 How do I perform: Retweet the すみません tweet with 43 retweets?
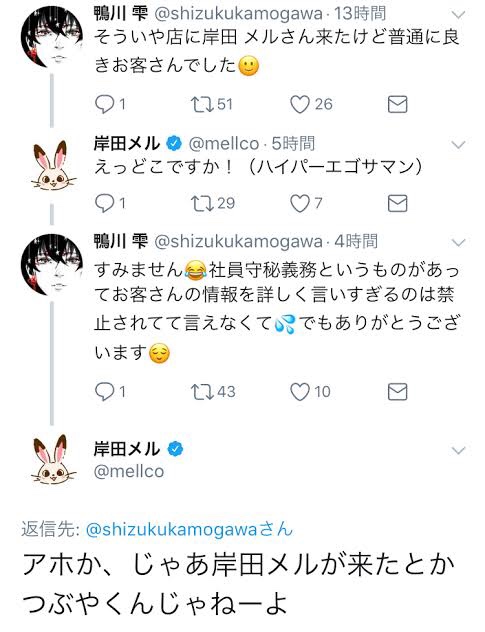tap(203, 391)
